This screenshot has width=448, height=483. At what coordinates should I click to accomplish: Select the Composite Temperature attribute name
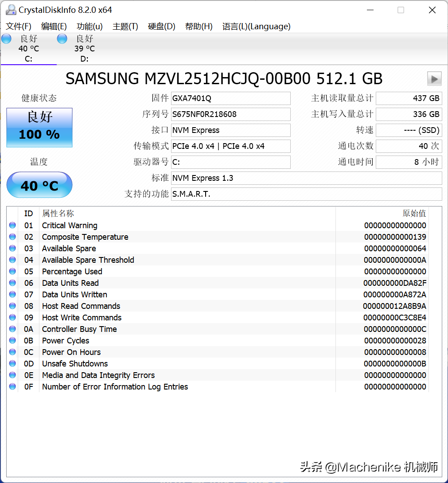point(85,237)
